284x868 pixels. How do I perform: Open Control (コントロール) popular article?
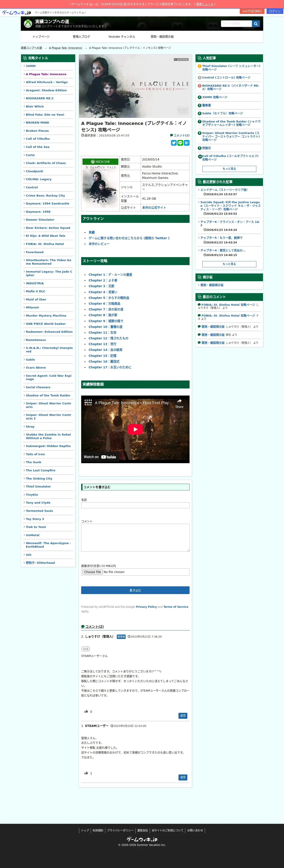[226, 78]
